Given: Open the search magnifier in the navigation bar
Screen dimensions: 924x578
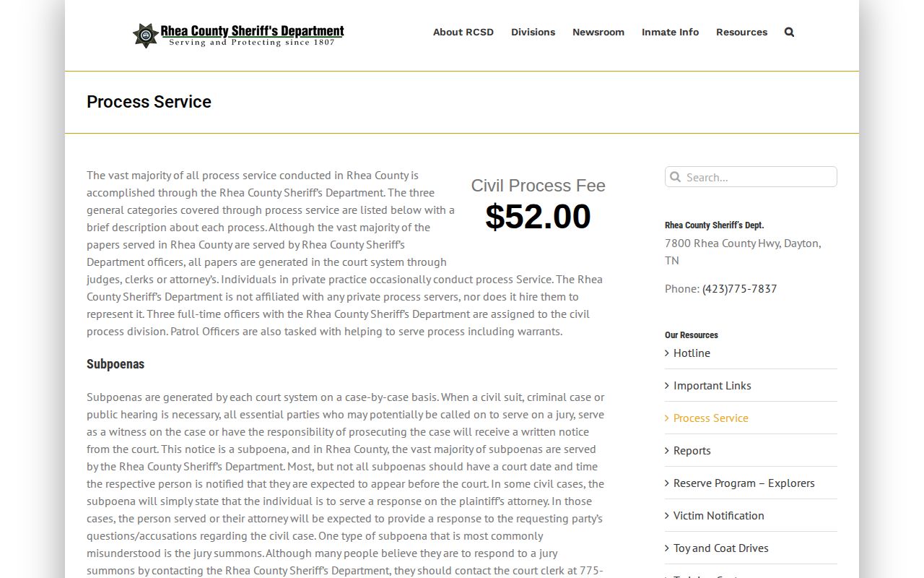Looking at the screenshot, I should [789, 32].
